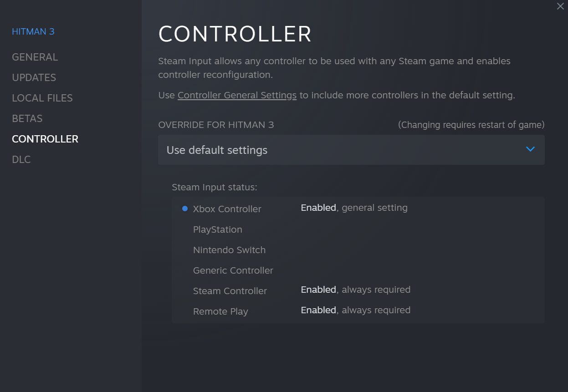The width and height of the screenshot is (568, 392).
Task: Open the General settings tab
Action: 35,57
